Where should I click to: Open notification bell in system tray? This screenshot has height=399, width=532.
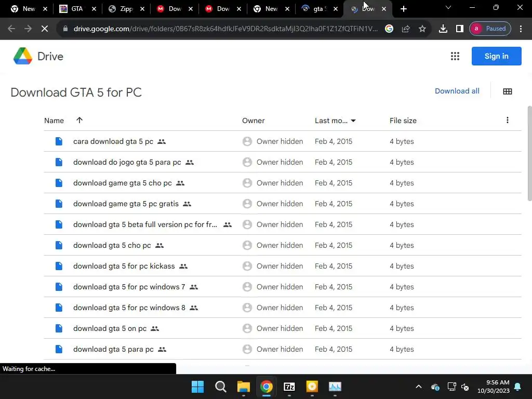(518, 387)
